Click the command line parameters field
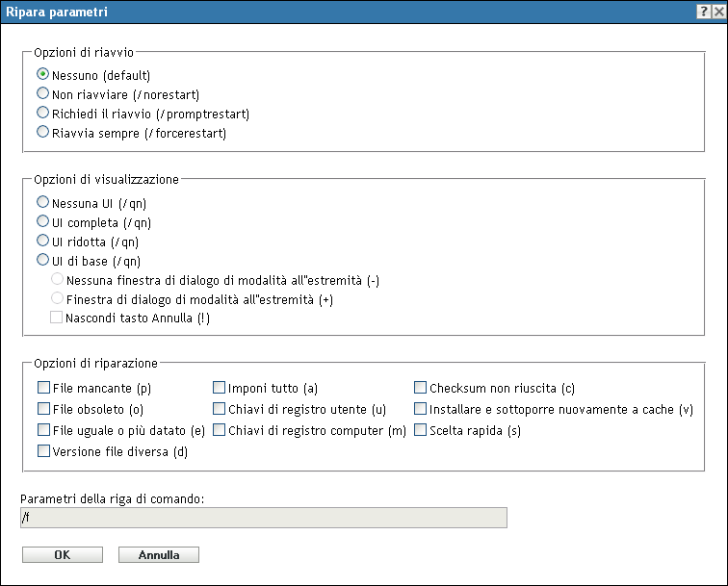 point(263,519)
